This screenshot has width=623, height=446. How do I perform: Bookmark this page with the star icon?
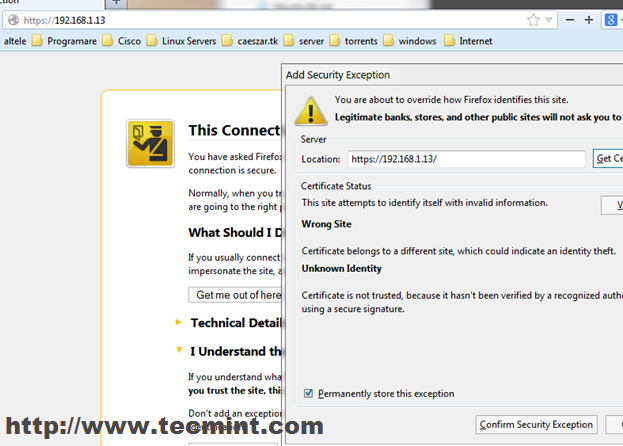[x=533, y=20]
